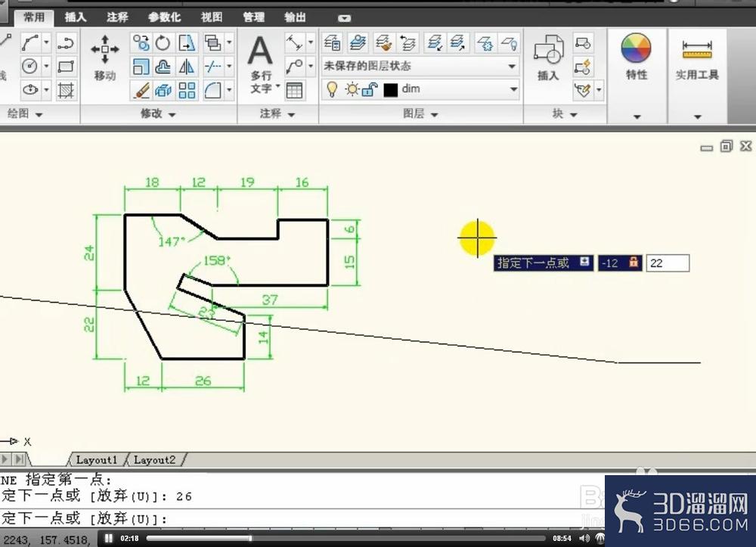Click the Stretch tool icon

187,43
